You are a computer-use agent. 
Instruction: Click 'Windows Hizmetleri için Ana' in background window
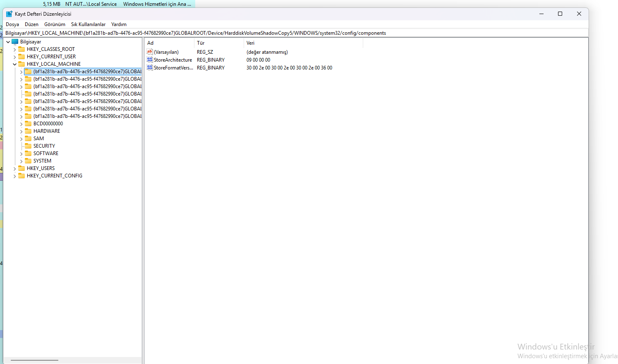[157, 4]
